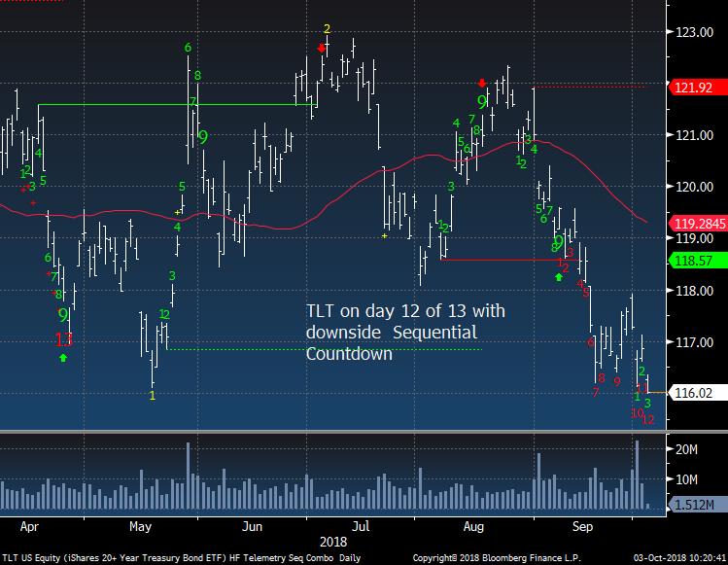The height and width of the screenshot is (565, 728).
Task: Click the red down arrow at the July high
Action: (x=322, y=48)
